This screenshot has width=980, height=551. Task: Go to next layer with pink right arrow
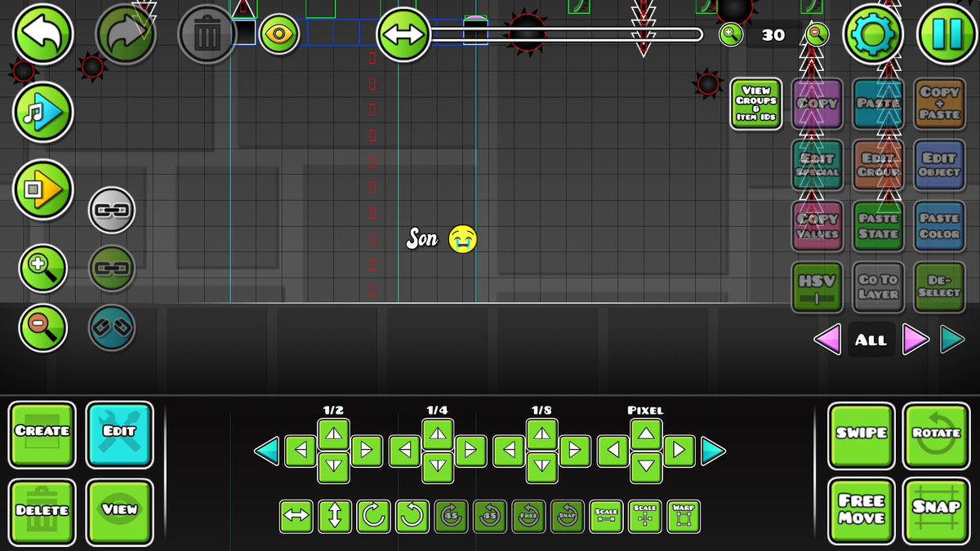click(915, 340)
